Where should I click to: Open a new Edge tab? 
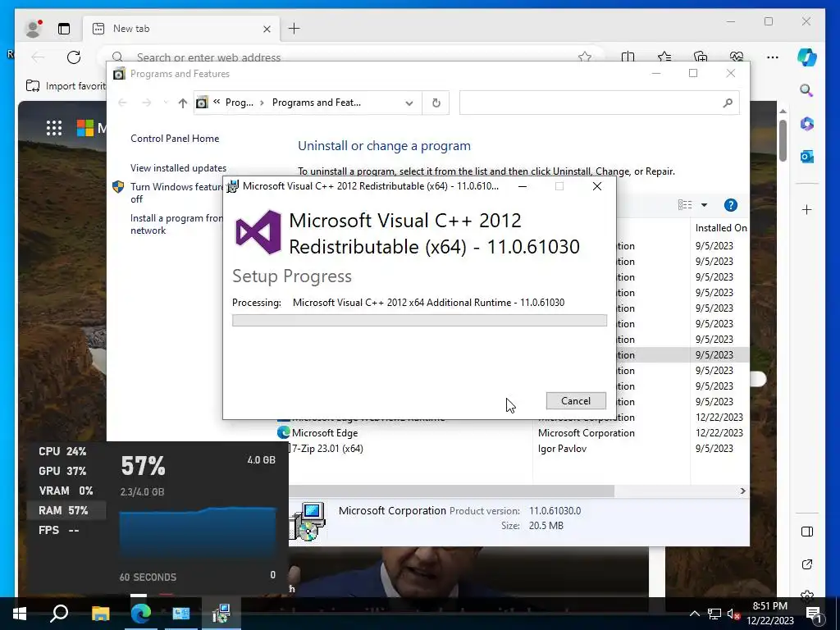(294, 29)
